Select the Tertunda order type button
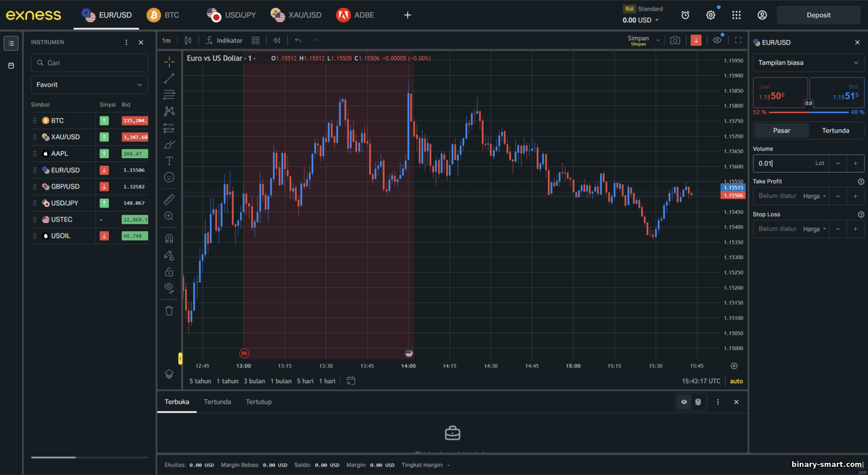 pyautogui.click(x=835, y=130)
